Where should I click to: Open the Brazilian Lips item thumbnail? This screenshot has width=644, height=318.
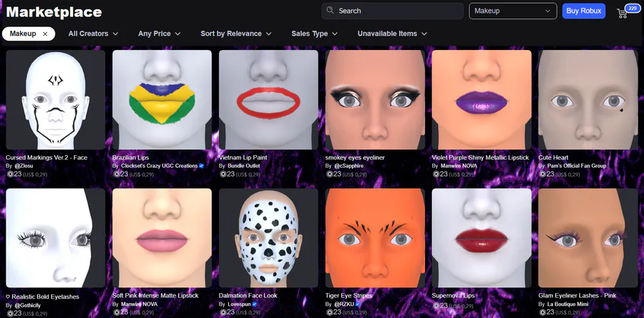(x=162, y=100)
